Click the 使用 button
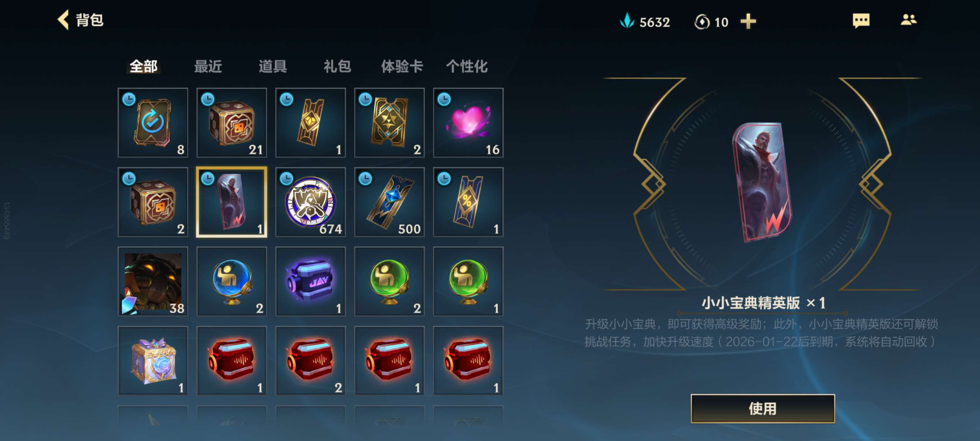The width and height of the screenshot is (980, 441). (763, 408)
